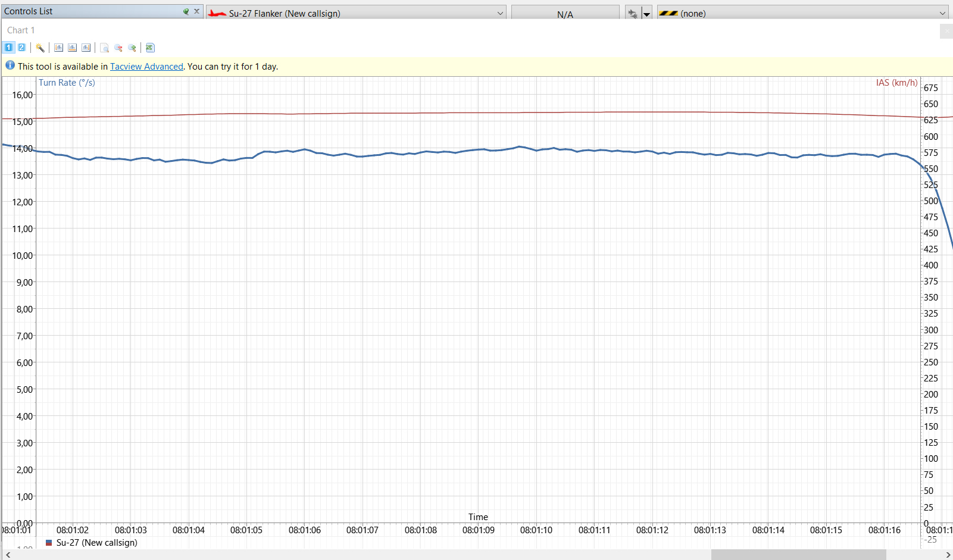
Task: Export chart data to Excel icon
Action: 151,48
